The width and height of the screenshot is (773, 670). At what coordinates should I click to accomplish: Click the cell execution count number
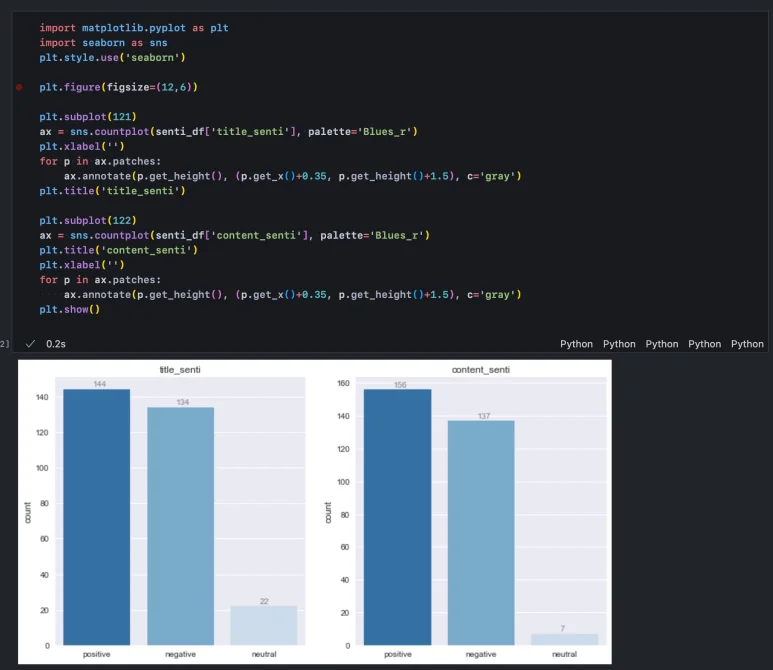(x=5, y=344)
